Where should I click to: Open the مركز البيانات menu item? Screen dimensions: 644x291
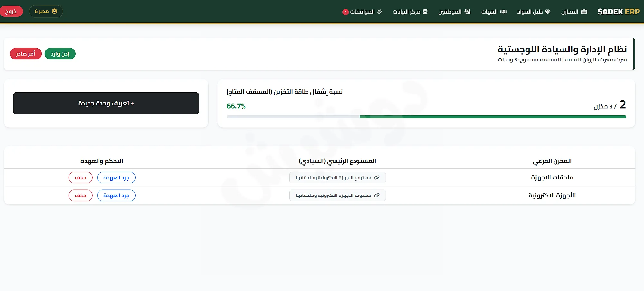click(410, 12)
